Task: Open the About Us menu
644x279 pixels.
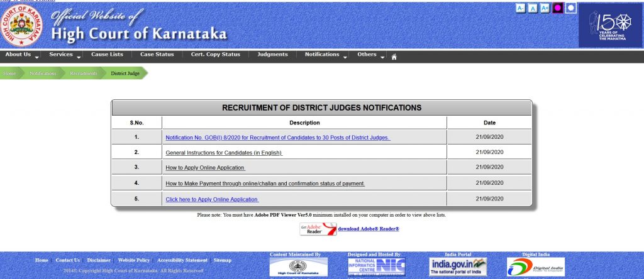Action: (x=18, y=54)
